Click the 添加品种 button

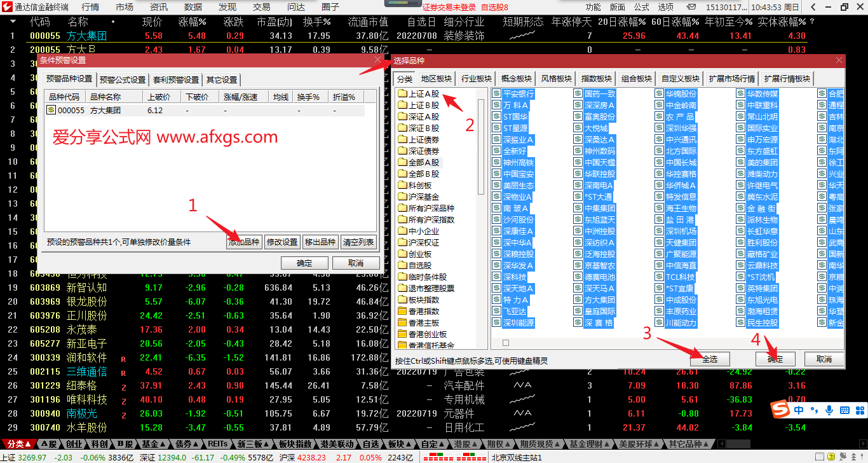click(244, 242)
